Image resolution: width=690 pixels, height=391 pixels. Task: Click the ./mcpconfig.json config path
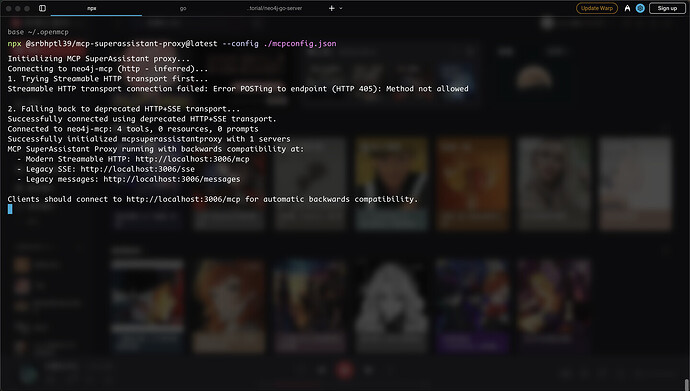pyautogui.click(x=300, y=44)
